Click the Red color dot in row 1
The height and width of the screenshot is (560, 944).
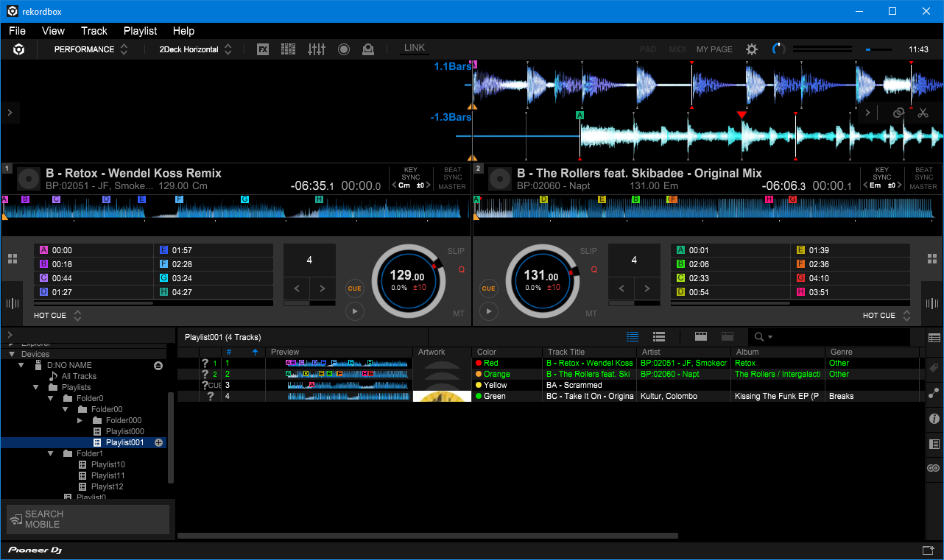coord(479,363)
